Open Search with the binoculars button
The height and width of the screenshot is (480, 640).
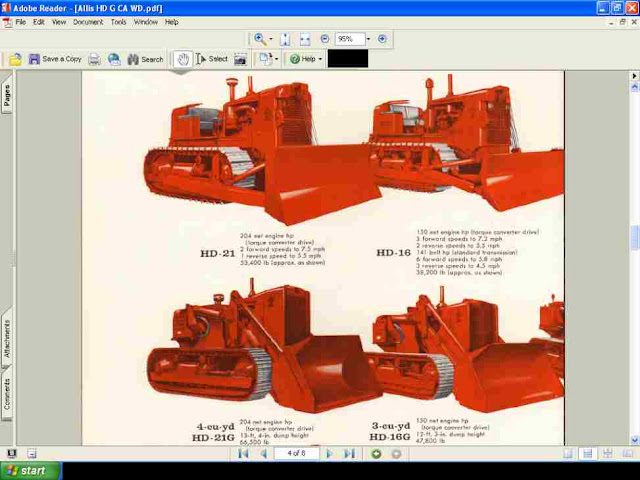[145, 60]
